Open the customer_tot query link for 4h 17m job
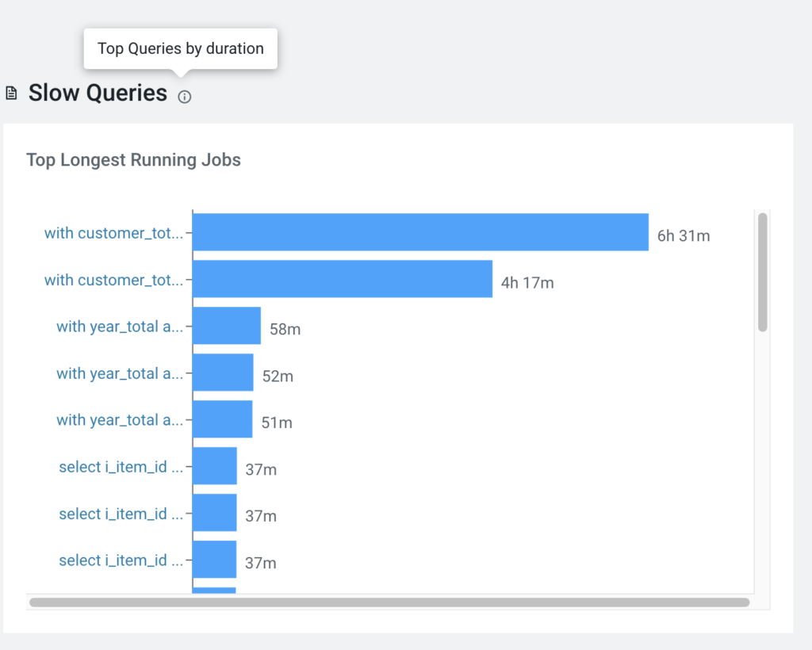Screen dimensions: 812x650 pyautogui.click(x=113, y=280)
